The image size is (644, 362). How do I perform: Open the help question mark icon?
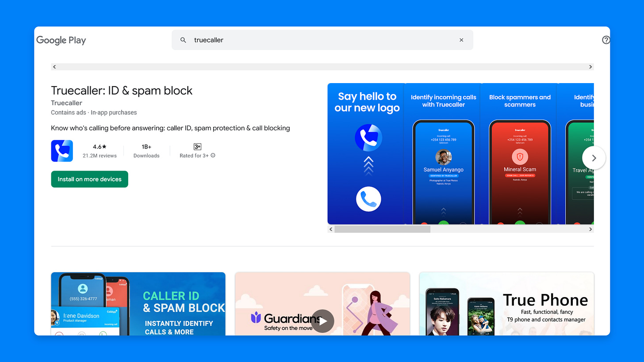click(x=606, y=40)
